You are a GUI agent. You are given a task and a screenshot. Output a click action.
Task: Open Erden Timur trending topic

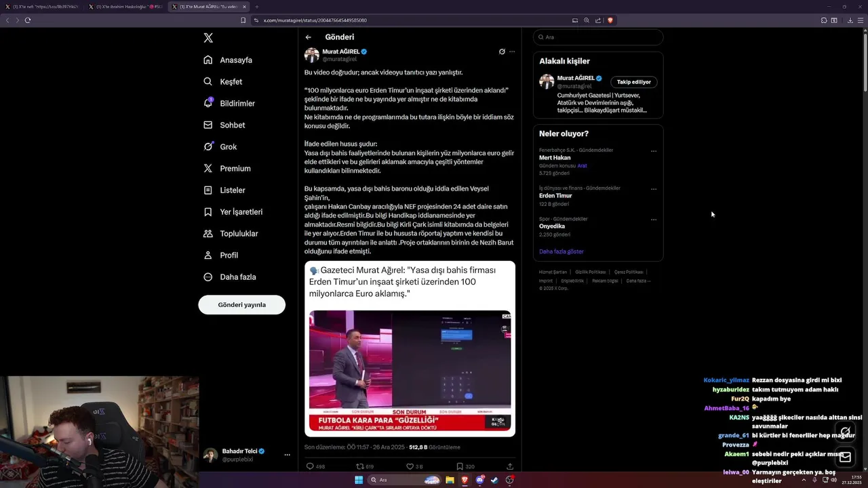pyautogui.click(x=555, y=195)
